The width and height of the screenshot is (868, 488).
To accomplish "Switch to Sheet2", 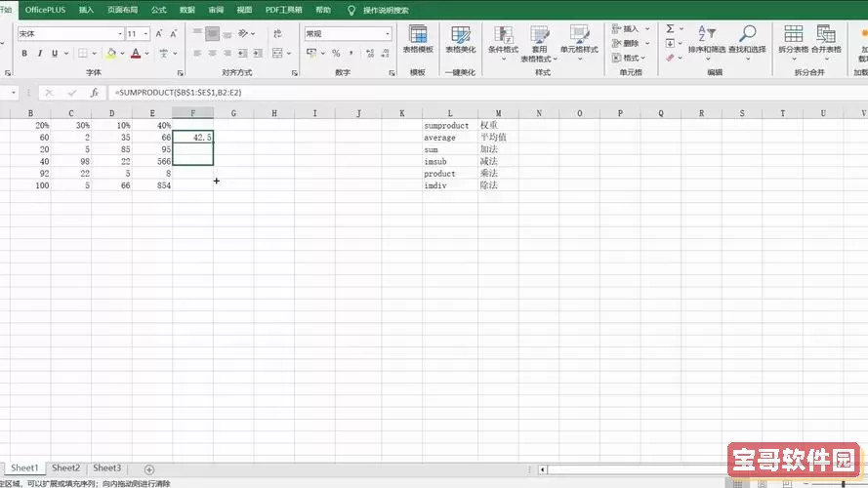I will (x=65, y=468).
